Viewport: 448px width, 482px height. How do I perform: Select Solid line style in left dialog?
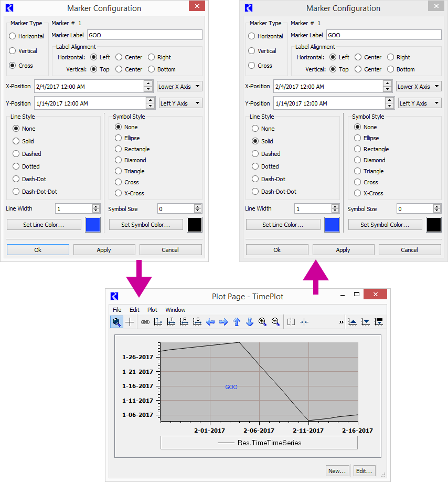pyautogui.click(x=23, y=141)
